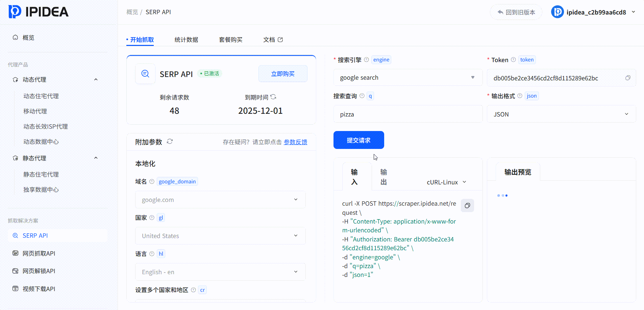
Task: Click the engine parameter tag
Action: click(381, 60)
